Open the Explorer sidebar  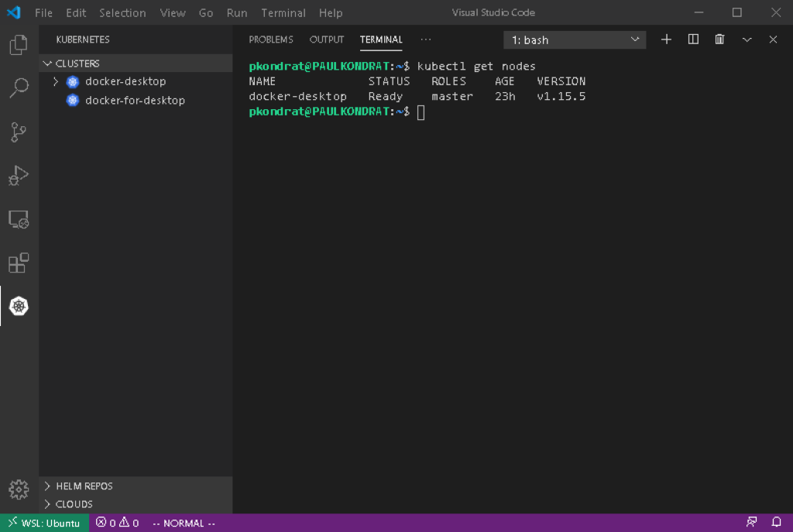tap(18, 45)
